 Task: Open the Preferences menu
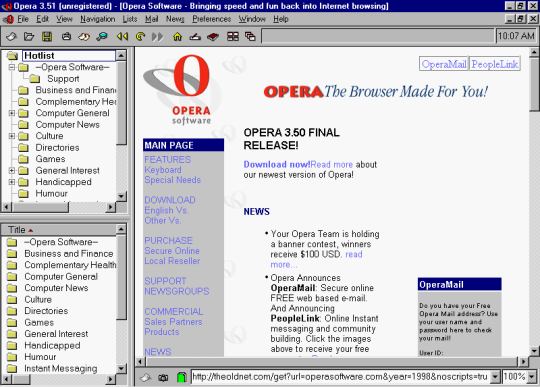211,19
